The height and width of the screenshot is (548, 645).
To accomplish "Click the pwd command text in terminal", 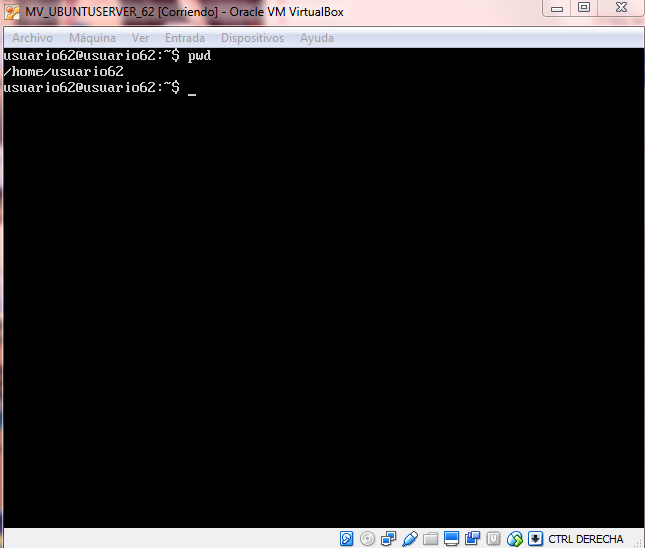I will click(199, 56).
